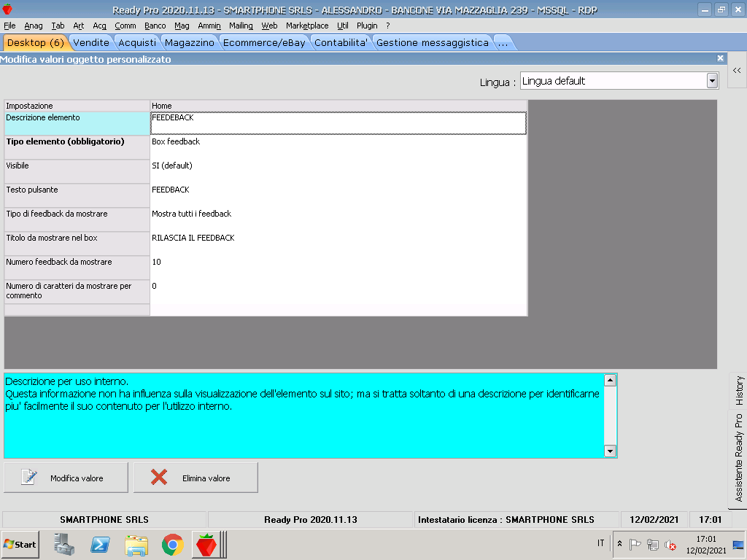Open the Acq menu
Screen dimensions: 747x560
(99, 26)
